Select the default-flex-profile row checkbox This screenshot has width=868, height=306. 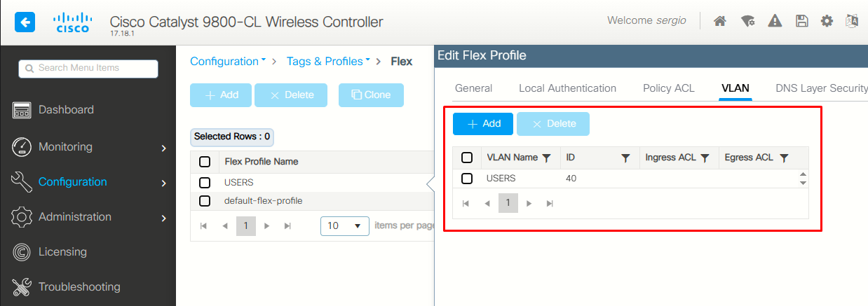(x=205, y=201)
